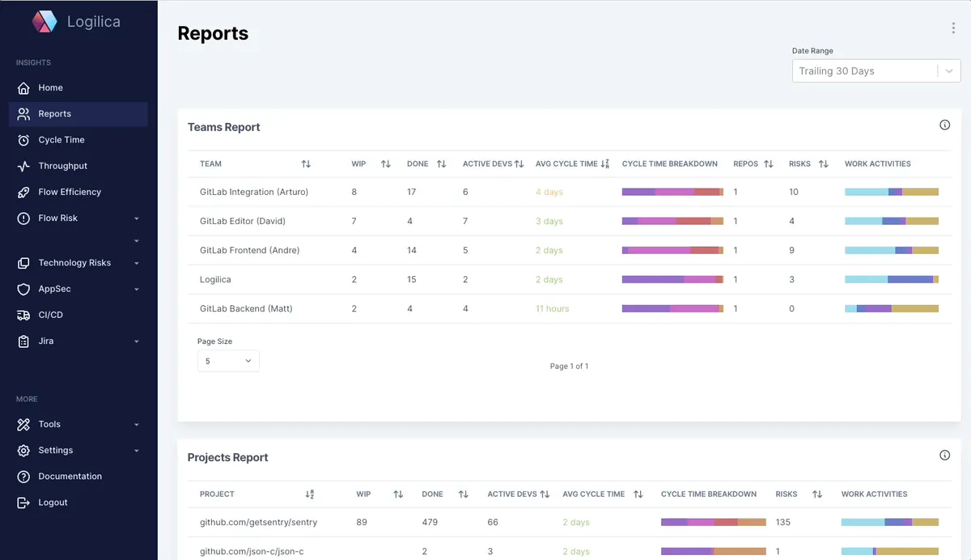Go to Cycle Time page
971x560 pixels.
pos(61,140)
